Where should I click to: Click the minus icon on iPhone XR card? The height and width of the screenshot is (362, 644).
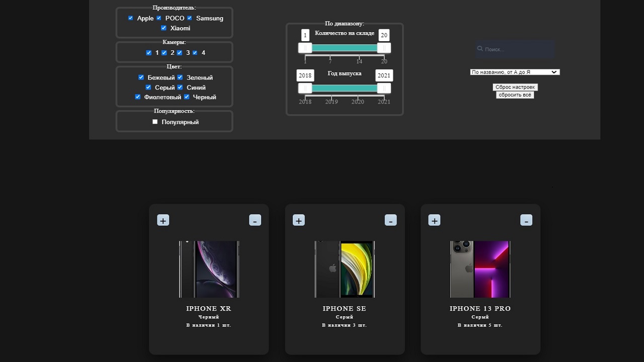pos(255,220)
